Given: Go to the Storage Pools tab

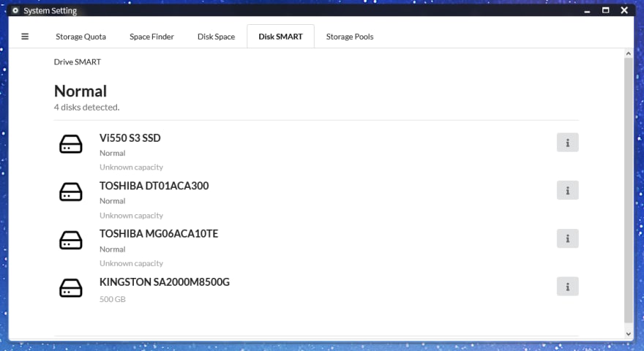Looking at the screenshot, I should [x=350, y=37].
